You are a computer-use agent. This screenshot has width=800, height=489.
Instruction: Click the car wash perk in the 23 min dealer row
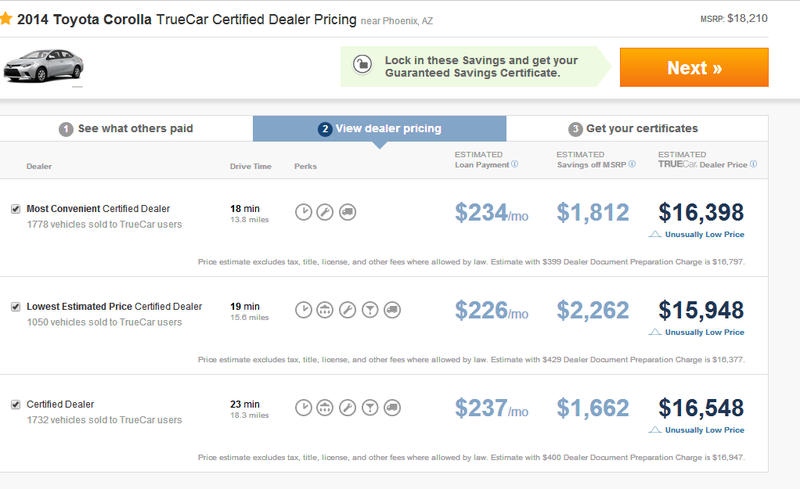(325, 407)
